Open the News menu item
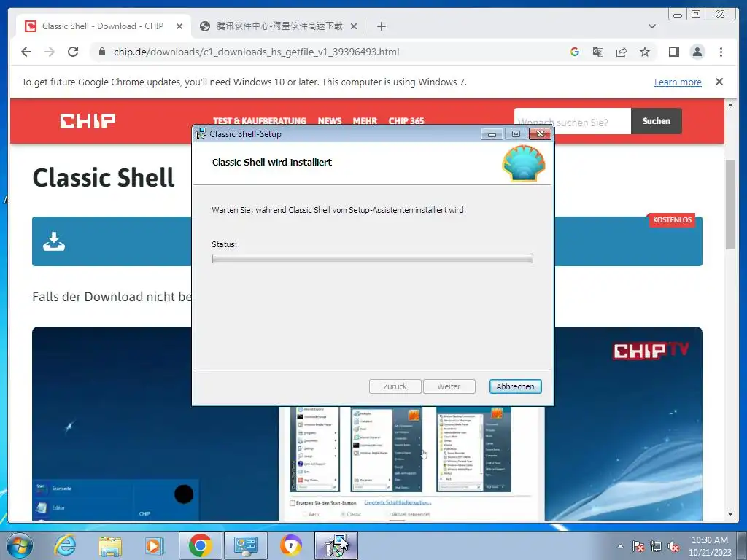Screen dimensions: 747x560 point(330,121)
